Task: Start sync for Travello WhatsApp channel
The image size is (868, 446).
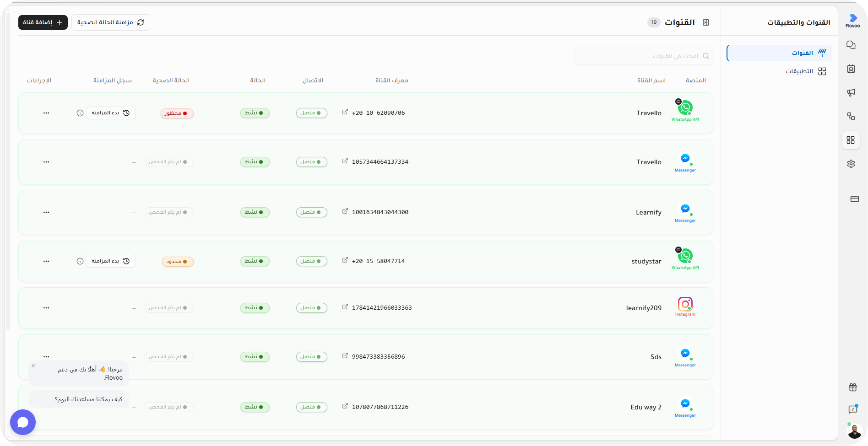Action: [x=111, y=113]
